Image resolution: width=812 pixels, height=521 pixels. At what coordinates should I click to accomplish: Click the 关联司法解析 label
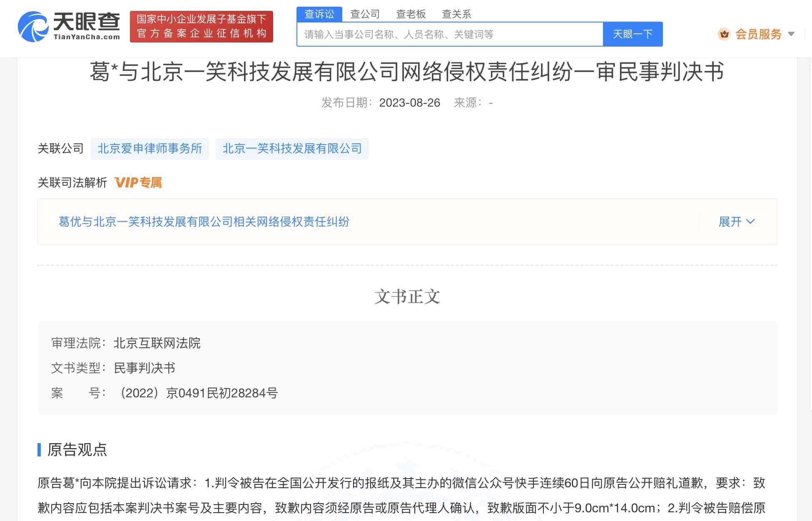[x=72, y=182]
